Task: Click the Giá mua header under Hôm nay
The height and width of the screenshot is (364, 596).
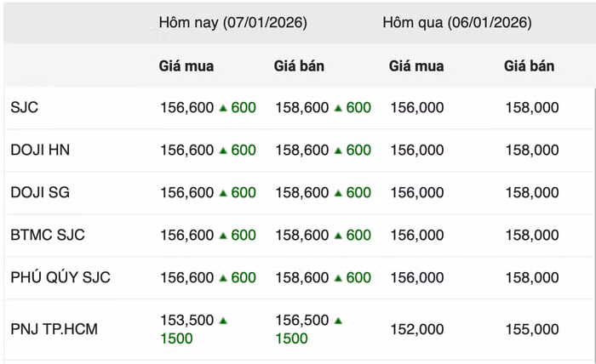Action: pyautogui.click(x=186, y=65)
